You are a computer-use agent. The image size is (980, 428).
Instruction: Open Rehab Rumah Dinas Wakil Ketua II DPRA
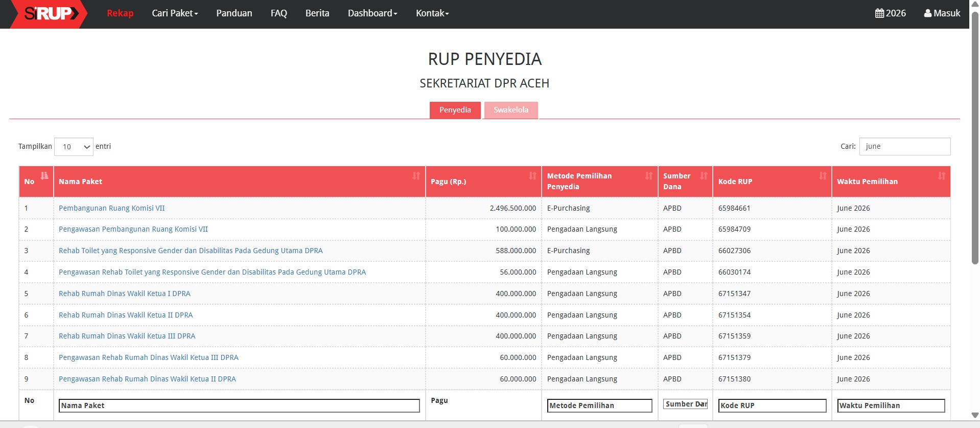126,315
